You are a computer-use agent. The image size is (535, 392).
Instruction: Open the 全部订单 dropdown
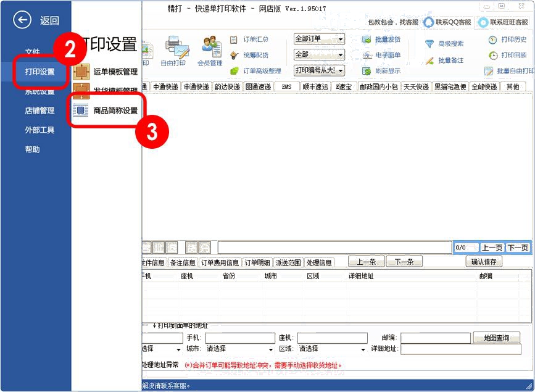click(319, 39)
